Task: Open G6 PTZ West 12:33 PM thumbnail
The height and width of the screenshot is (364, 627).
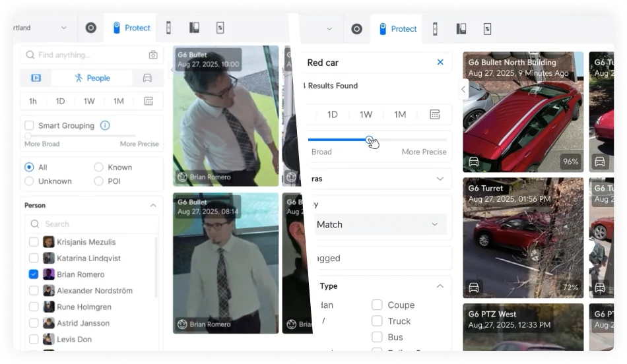Action: tap(523, 327)
